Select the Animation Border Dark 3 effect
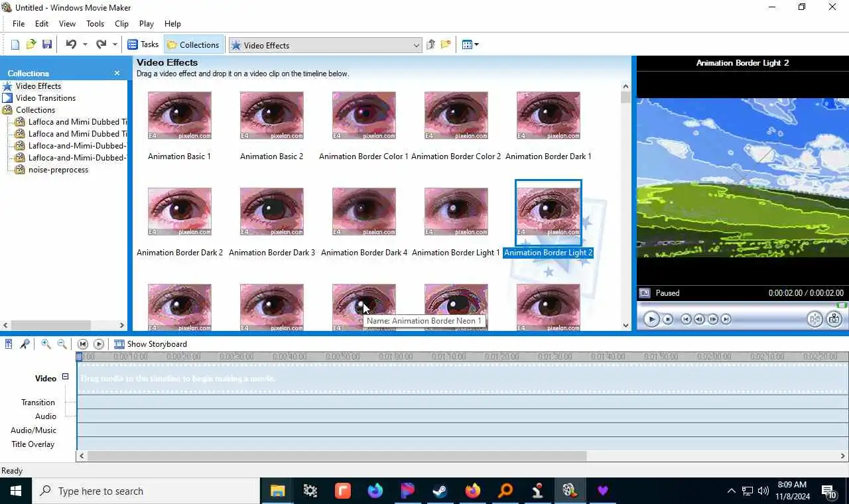Screen dimensions: 849x504 point(271,212)
